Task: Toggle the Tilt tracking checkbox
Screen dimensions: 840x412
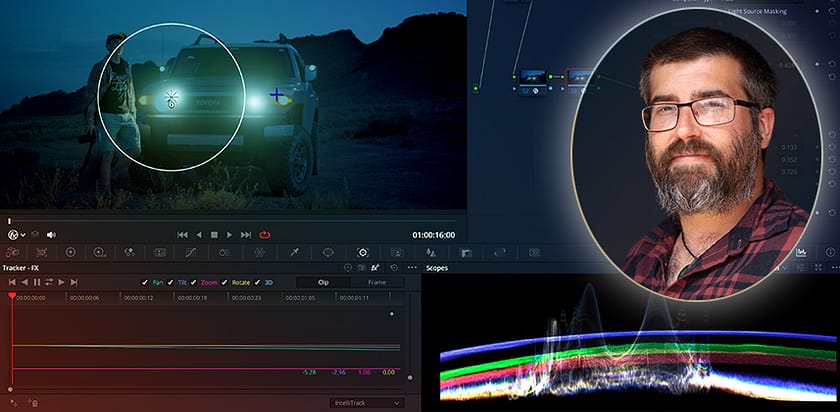Action: 170,282
